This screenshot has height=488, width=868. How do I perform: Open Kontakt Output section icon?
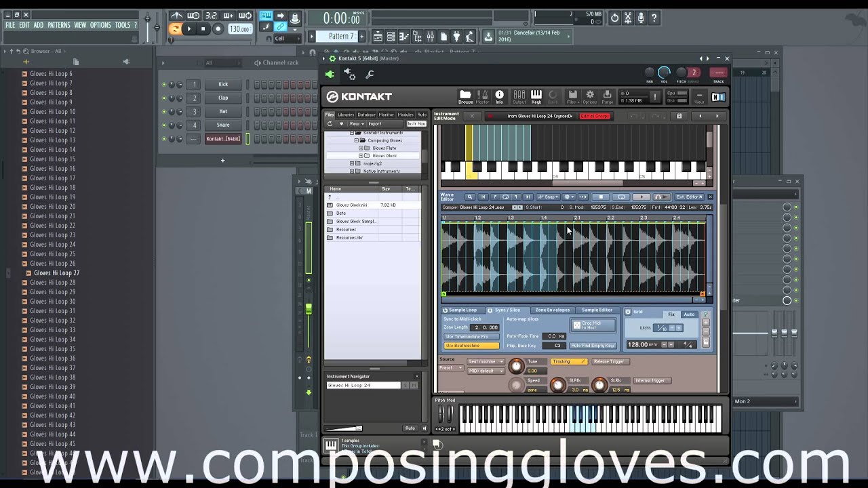(519, 96)
